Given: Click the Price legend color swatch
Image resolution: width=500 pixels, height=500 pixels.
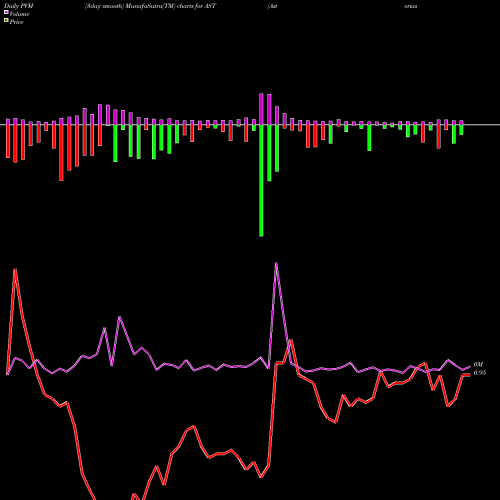Looking at the screenshot, I should pyautogui.click(x=6, y=21).
